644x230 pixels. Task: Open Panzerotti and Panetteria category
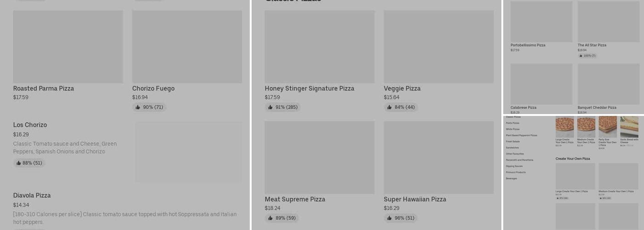click(x=519, y=160)
